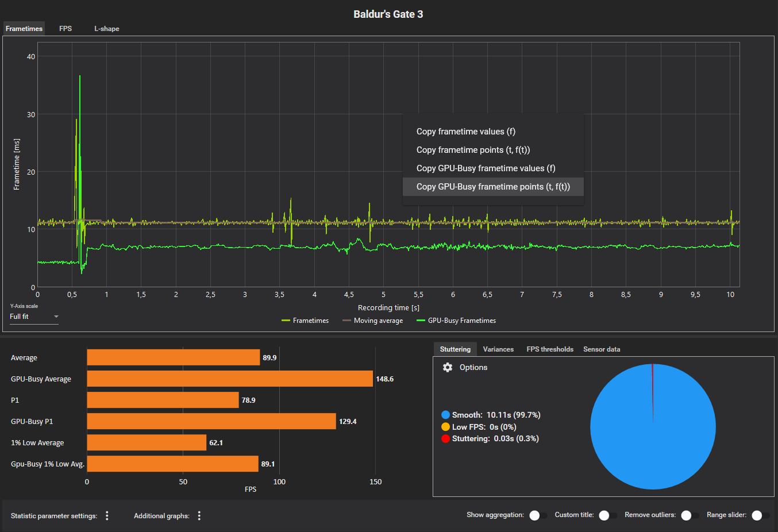This screenshot has height=532, width=778.
Task: Click the Gpu-Busy 1% Low Avg. bar
Action: pyautogui.click(x=172, y=464)
